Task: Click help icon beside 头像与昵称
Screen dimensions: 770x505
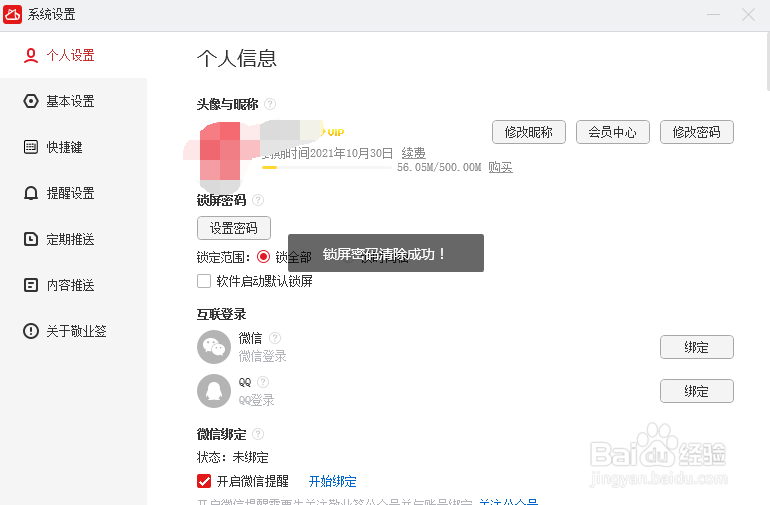Action: point(270,104)
